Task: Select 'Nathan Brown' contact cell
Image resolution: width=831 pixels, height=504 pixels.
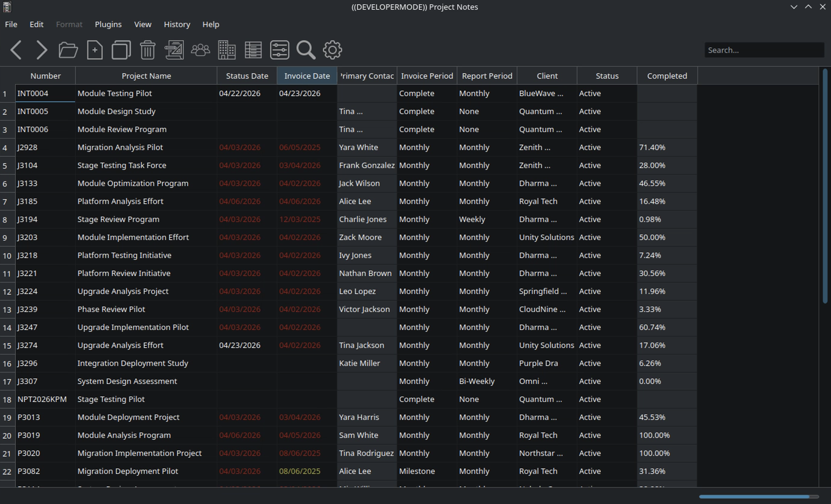Action: tap(367, 273)
